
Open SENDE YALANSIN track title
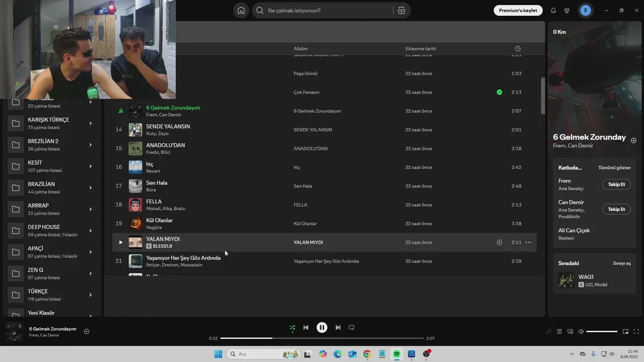pos(168,126)
